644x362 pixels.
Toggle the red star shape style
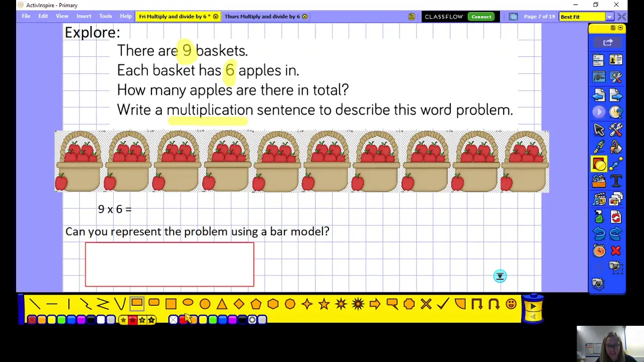133,320
